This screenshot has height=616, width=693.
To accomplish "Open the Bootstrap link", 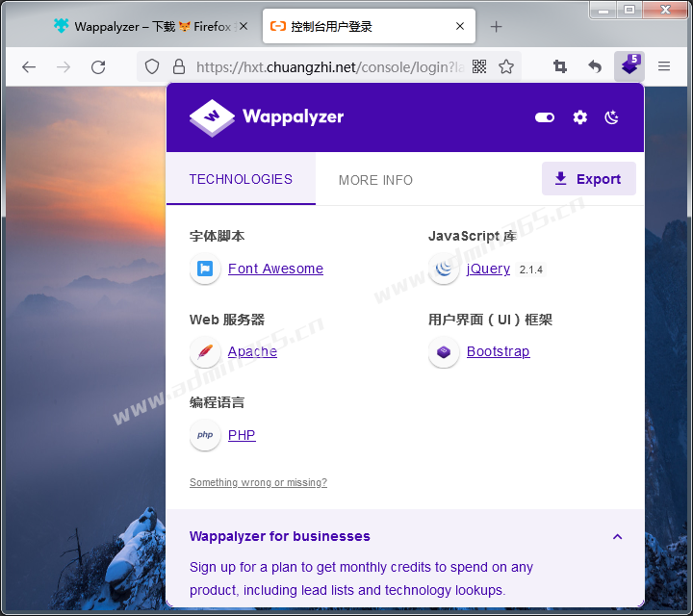I will click(x=499, y=351).
